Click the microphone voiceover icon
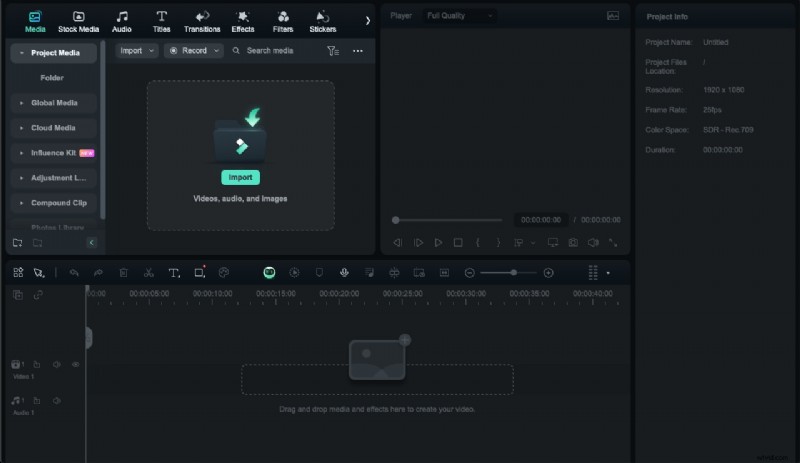The image size is (800, 463). pos(344,273)
